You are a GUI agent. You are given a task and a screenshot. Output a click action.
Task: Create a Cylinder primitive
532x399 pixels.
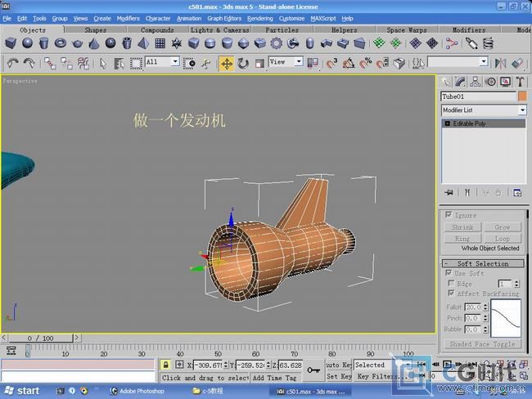[43, 43]
